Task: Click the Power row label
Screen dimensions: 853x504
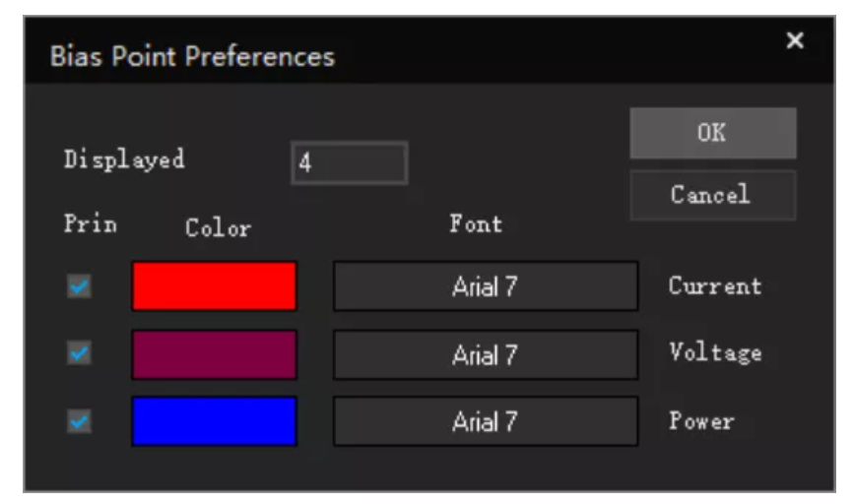Action: pyautogui.click(x=700, y=421)
